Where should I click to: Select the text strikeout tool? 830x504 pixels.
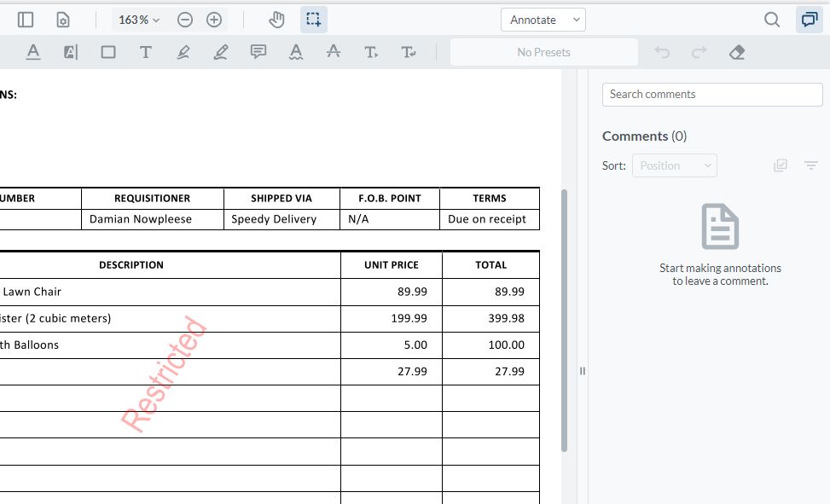(x=334, y=52)
